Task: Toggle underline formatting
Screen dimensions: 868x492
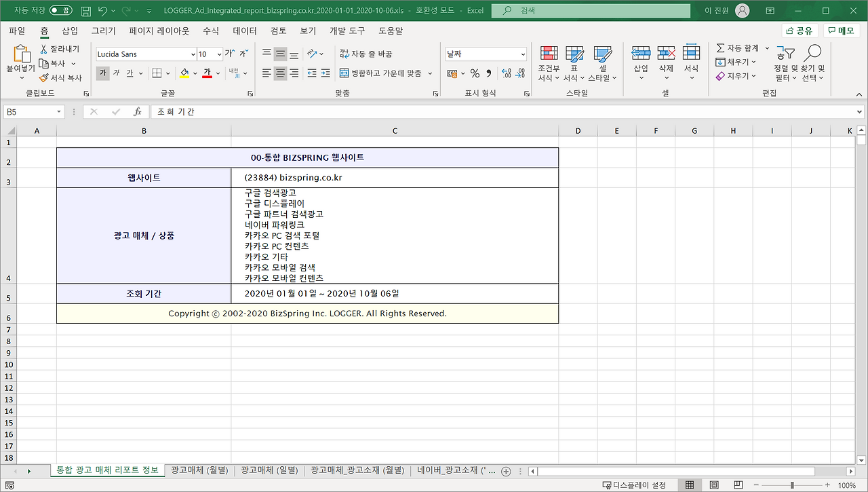Action: (130, 73)
